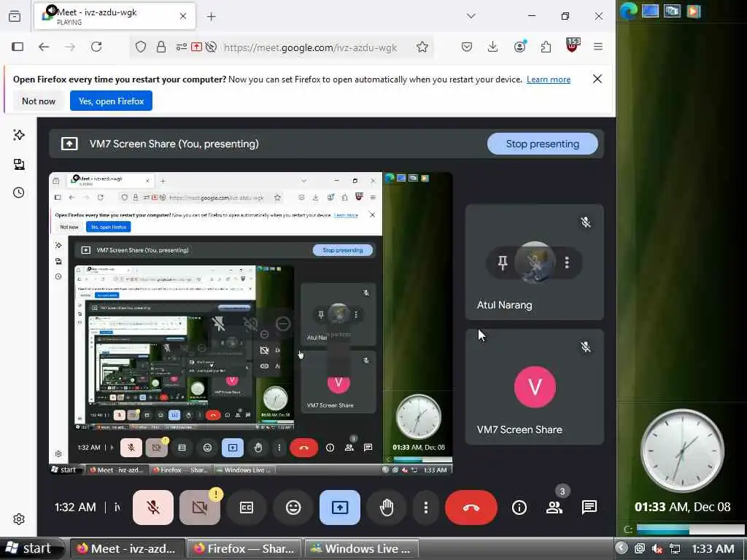
Task: Show participants people panel
Action: point(554,507)
